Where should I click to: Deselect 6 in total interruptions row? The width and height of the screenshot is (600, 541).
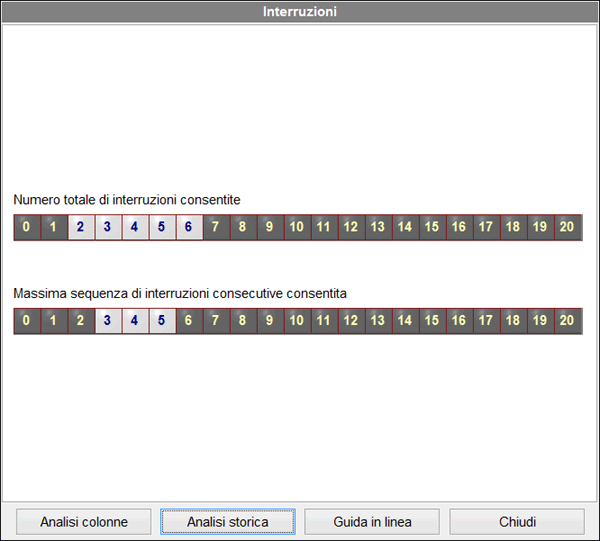point(188,227)
